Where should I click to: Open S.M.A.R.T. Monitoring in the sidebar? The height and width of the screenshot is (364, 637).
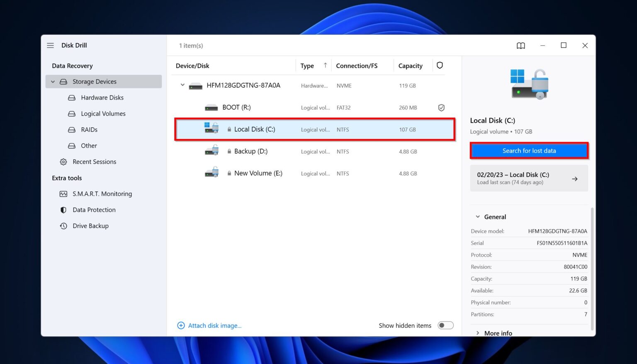pos(102,194)
